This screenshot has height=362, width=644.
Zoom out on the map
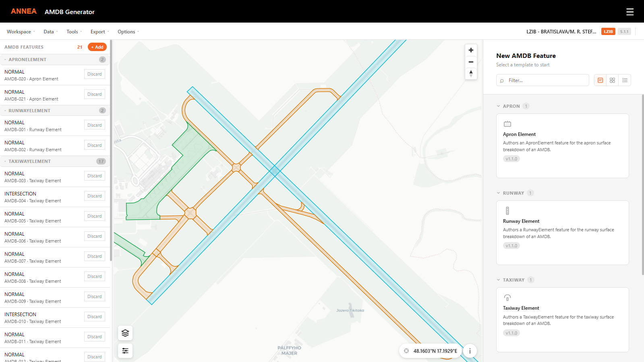(471, 62)
